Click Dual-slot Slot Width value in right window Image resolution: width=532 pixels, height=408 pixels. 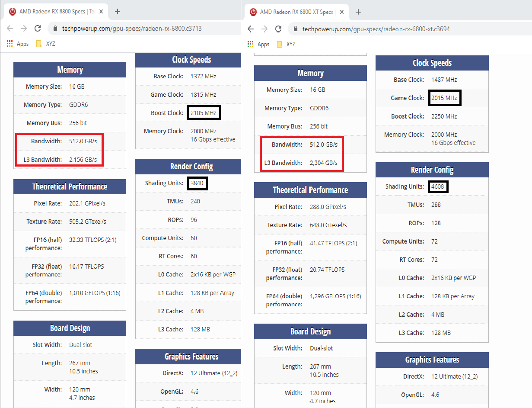coord(322,348)
